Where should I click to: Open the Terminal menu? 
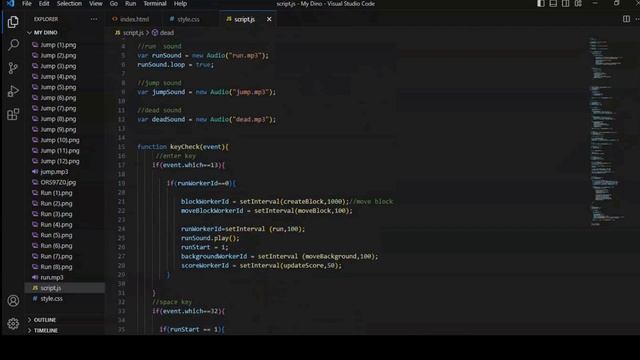[155, 4]
